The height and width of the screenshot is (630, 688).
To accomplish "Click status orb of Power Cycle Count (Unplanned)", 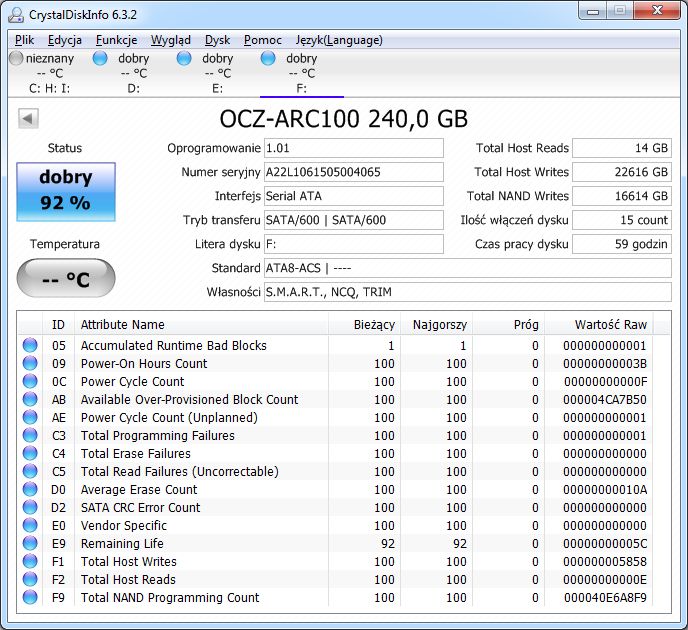I will 30,417.
